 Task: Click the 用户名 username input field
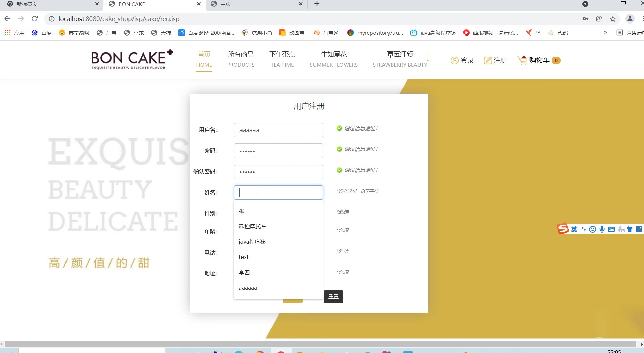tap(278, 130)
